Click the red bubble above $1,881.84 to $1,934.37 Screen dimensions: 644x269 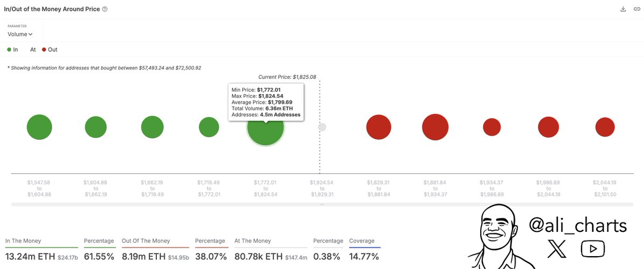pyautogui.click(x=435, y=128)
